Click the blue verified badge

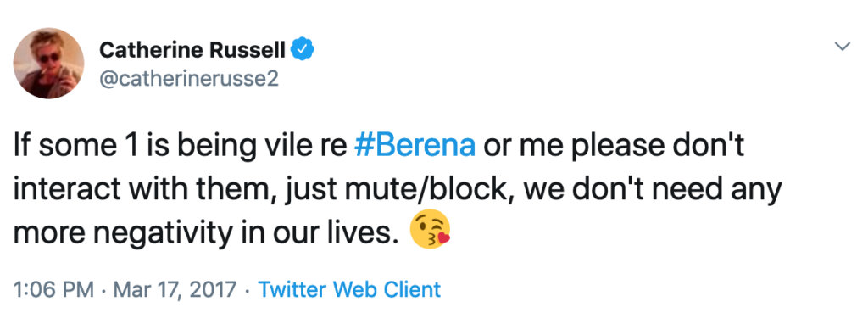pos(303,50)
